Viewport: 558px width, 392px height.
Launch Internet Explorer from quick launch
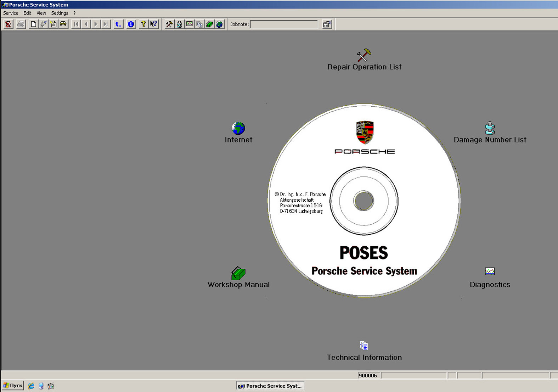click(x=31, y=386)
